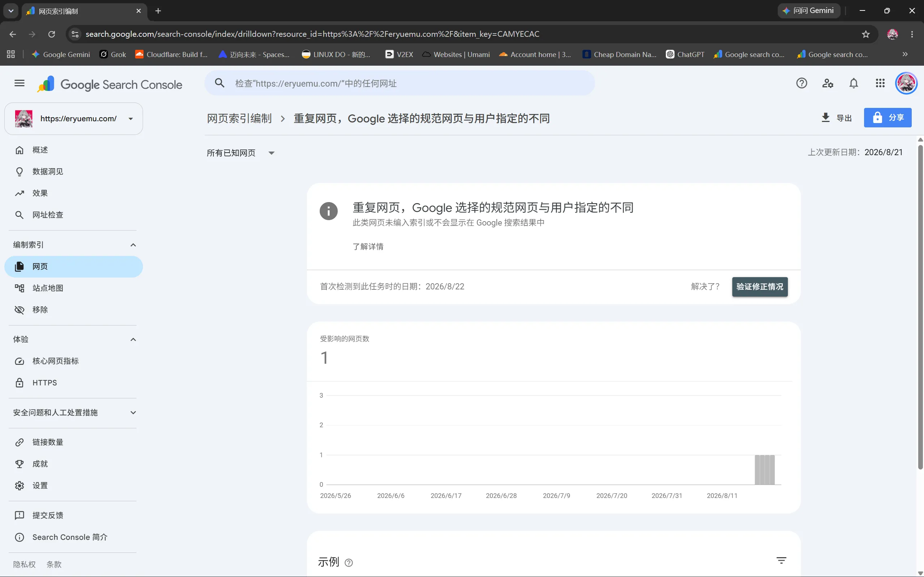
Task: Click the 验证修正情况 button
Action: [x=759, y=287]
